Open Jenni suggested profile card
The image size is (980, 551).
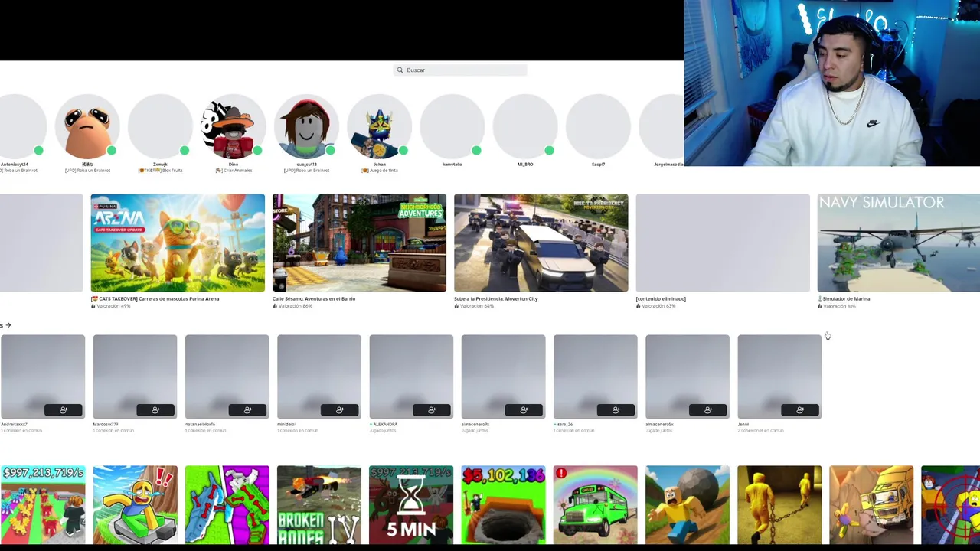tap(779, 377)
